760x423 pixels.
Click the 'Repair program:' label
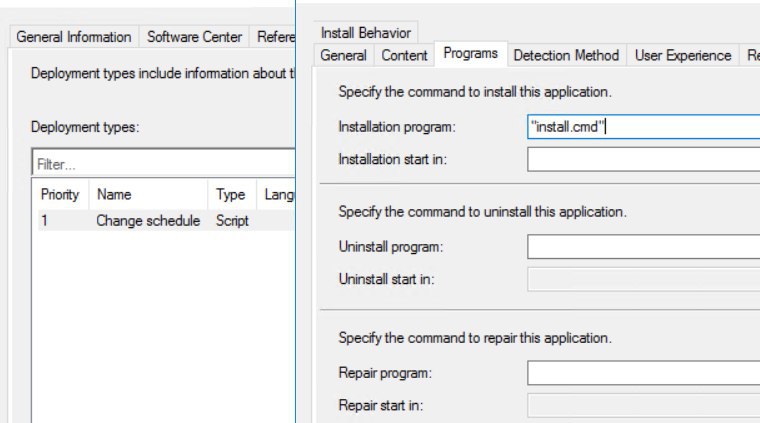coord(385,373)
